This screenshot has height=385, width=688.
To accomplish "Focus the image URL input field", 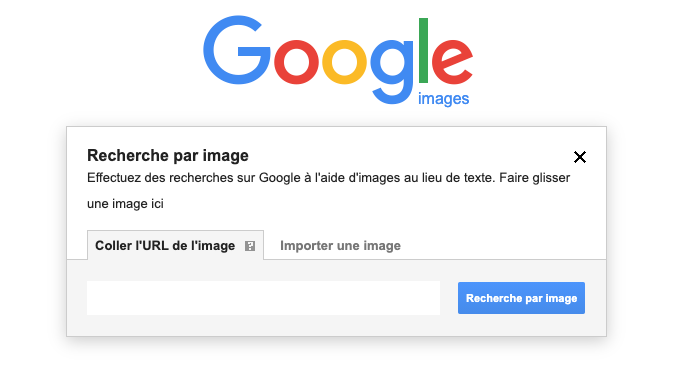I will pos(263,298).
